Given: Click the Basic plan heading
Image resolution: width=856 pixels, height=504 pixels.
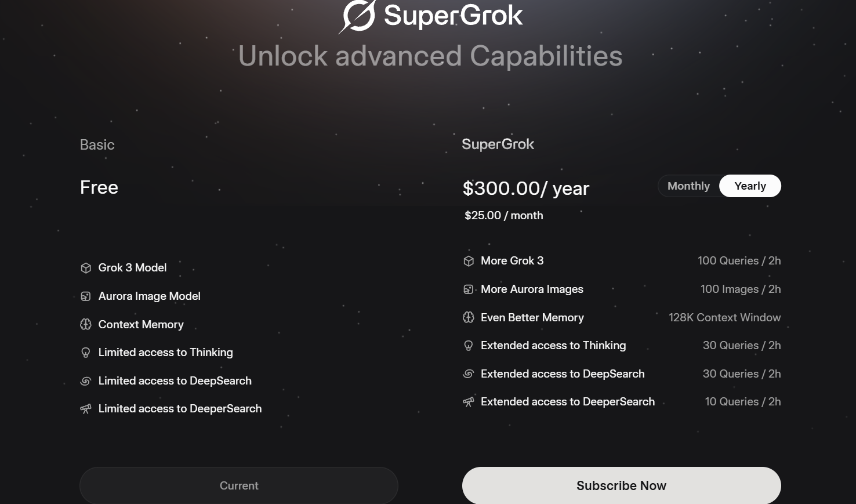Looking at the screenshot, I should (x=97, y=145).
